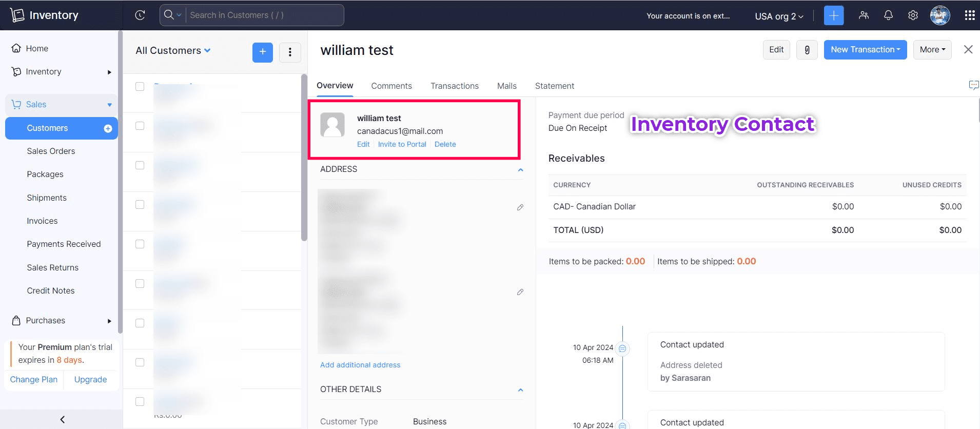Screen dimensions: 980x429
Task: Check the third customer row checkbox
Action: pos(140,165)
